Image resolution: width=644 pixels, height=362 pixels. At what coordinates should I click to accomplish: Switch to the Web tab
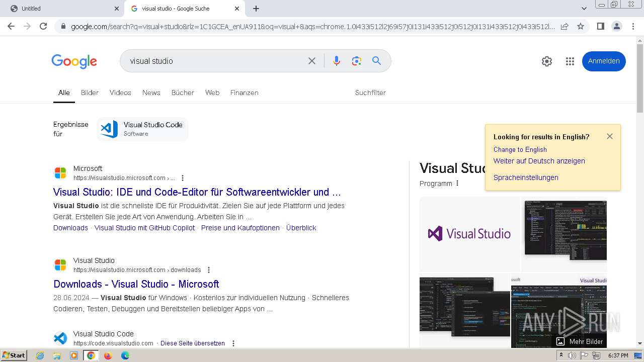tap(212, 93)
